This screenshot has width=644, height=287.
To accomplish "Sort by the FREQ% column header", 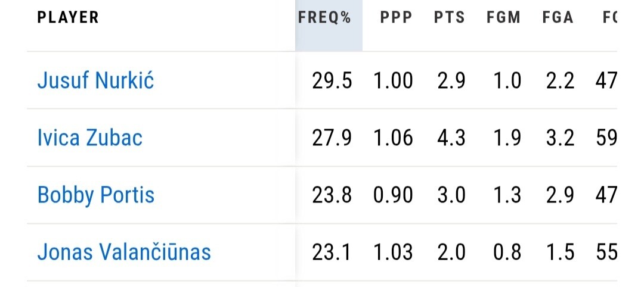I will 324,18.
